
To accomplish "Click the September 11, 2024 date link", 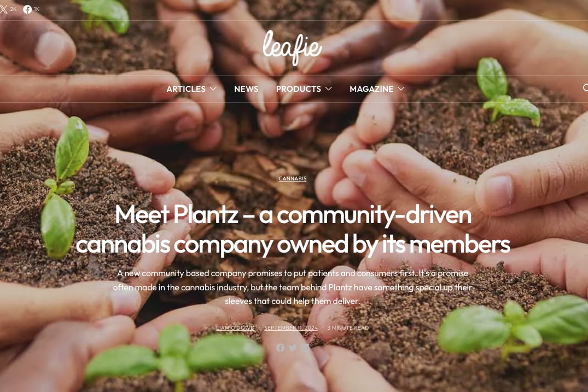I will (x=290, y=328).
